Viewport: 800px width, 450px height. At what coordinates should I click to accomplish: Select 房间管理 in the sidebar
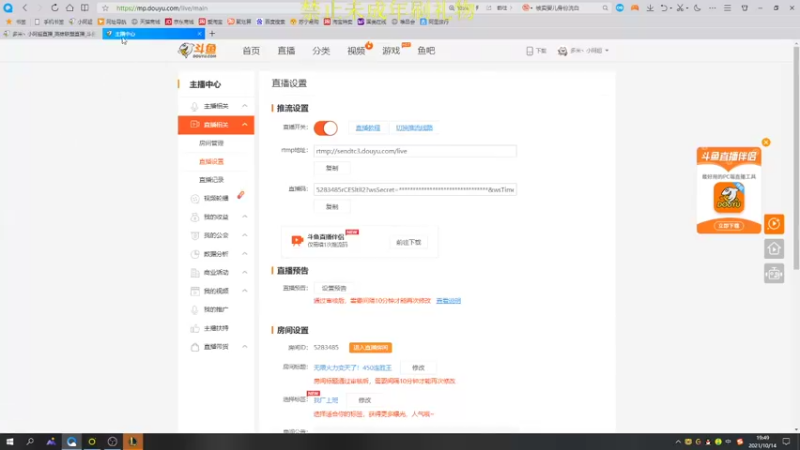pos(211,143)
